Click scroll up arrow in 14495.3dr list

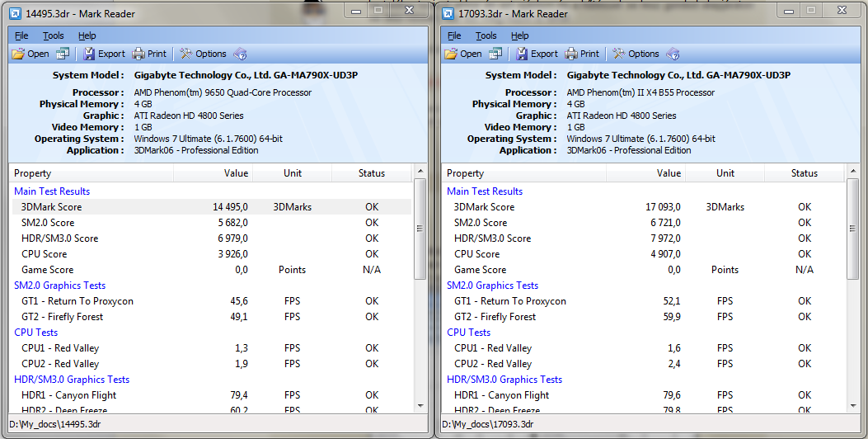pos(420,172)
